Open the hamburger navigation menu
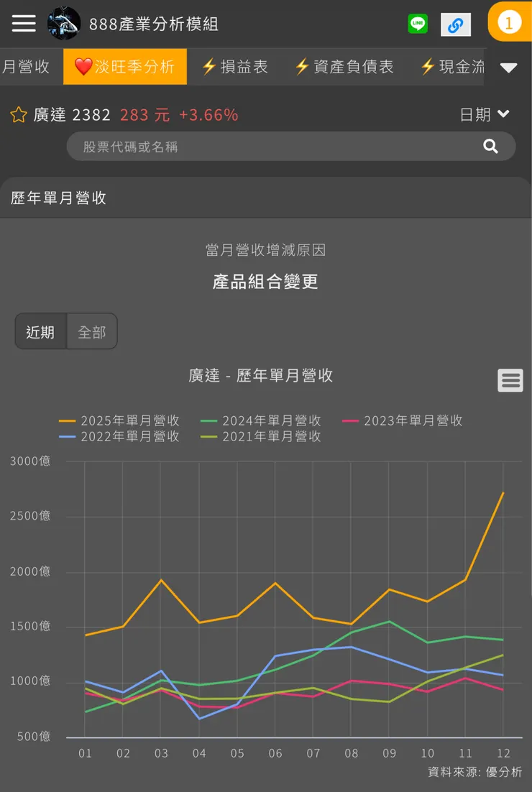 24,23
